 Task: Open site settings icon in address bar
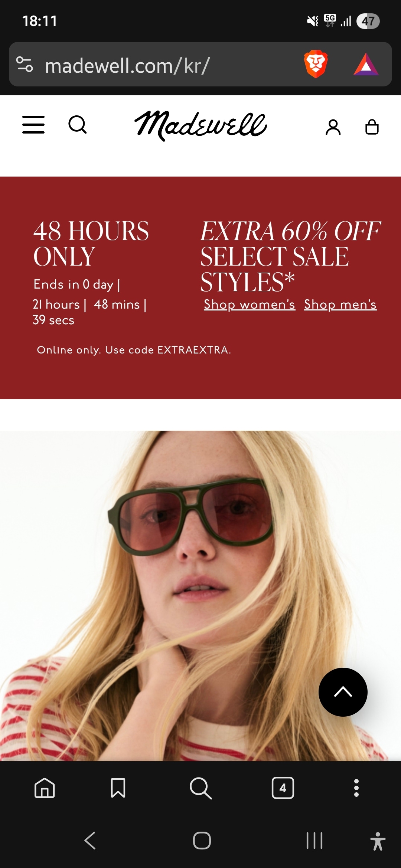pos(25,64)
